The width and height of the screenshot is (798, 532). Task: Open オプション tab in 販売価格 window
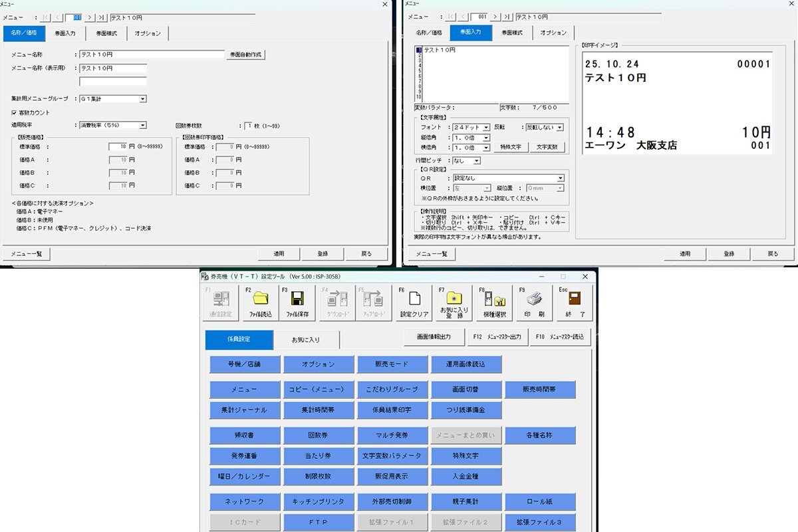[147, 33]
